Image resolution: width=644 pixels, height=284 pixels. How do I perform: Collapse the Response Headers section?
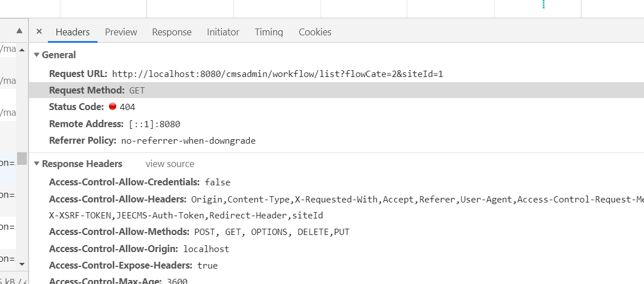(37, 164)
